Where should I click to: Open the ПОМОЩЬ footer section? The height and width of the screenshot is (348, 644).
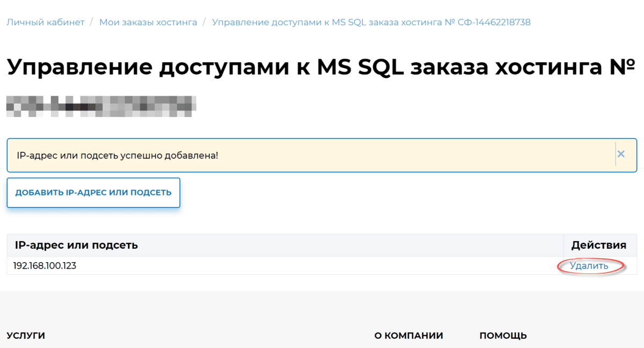(x=502, y=335)
